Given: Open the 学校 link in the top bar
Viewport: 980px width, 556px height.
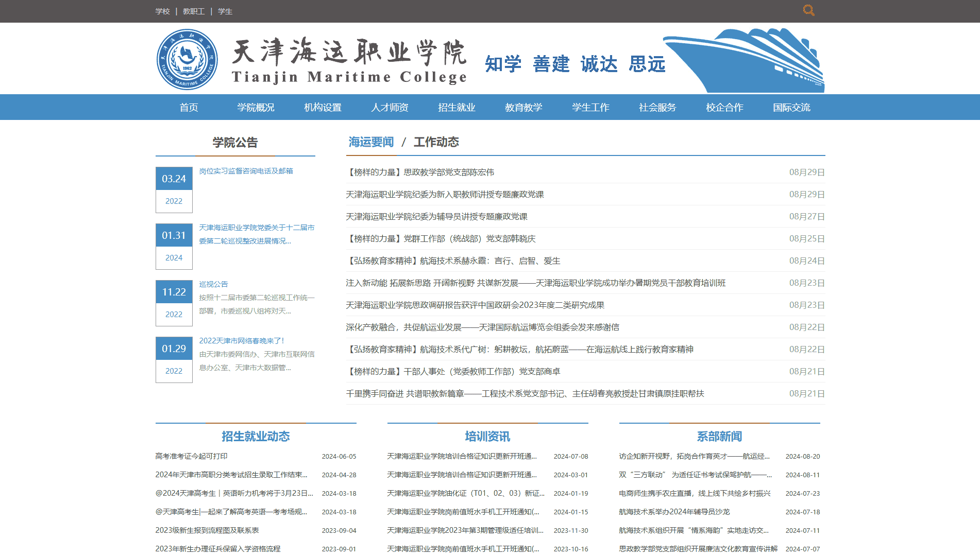Looking at the screenshot, I should (x=163, y=11).
